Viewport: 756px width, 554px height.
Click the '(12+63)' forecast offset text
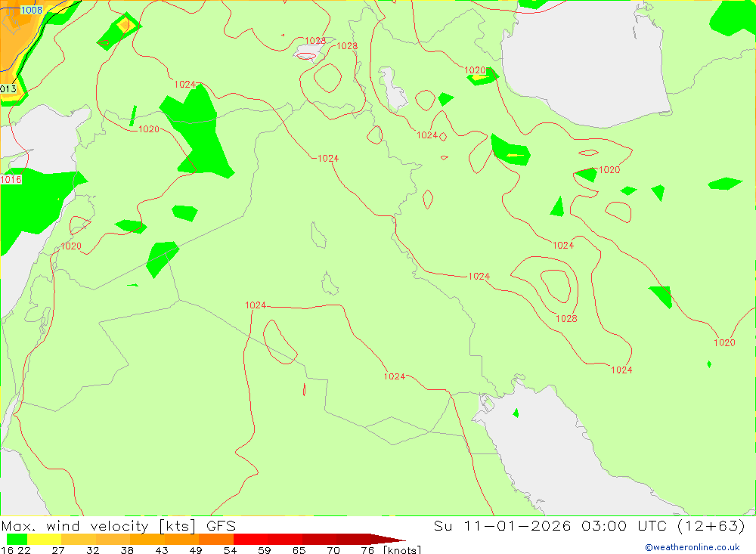tap(711, 525)
